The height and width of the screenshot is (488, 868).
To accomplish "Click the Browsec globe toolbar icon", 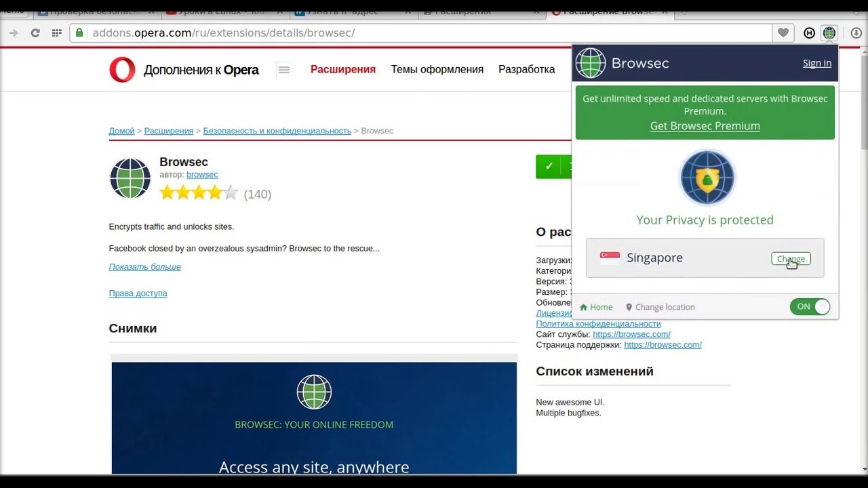I will pos(829,33).
